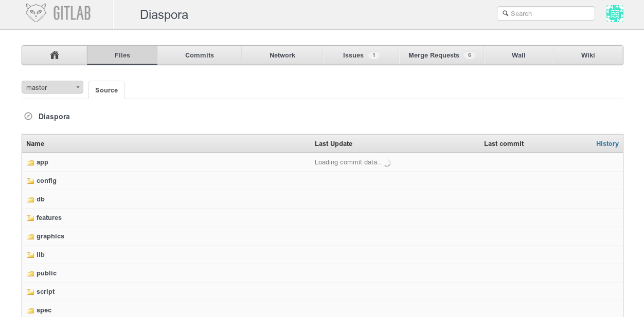Open the graphics folder link
This screenshot has height=317, width=644.
pyautogui.click(x=50, y=236)
